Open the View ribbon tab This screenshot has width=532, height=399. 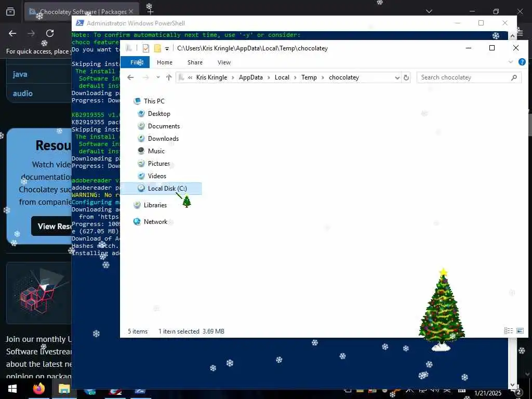pyautogui.click(x=224, y=62)
